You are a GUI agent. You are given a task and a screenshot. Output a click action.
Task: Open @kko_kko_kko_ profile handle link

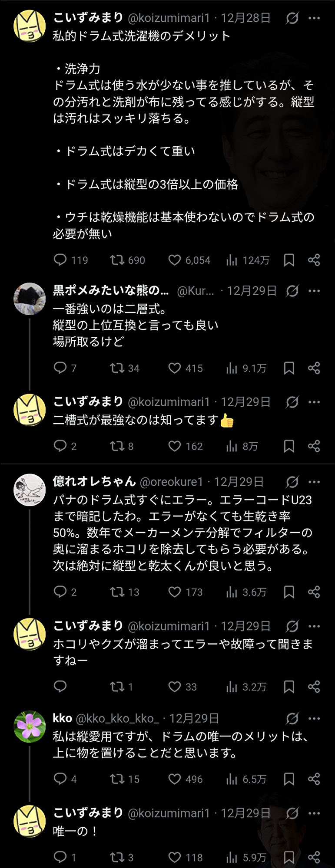[117, 719]
